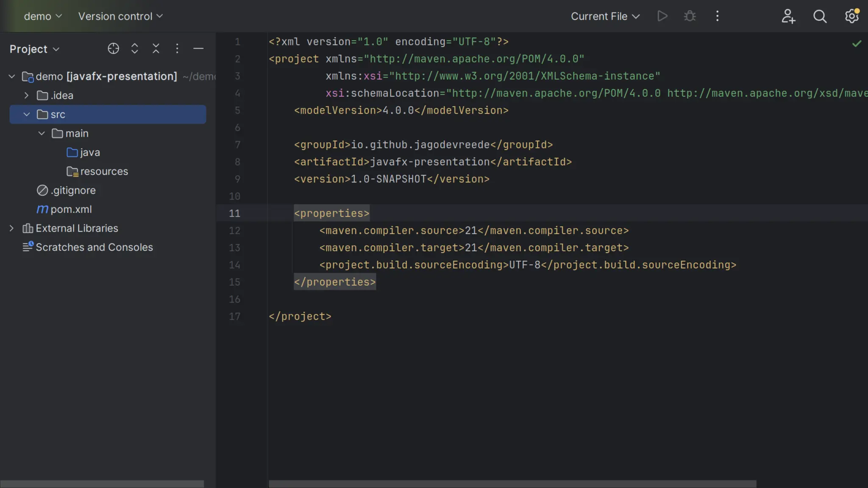This screenshot has height=488, width=868.
Task: Click Select Opened File crosshair icon
Action: click(x=113, y=49)
